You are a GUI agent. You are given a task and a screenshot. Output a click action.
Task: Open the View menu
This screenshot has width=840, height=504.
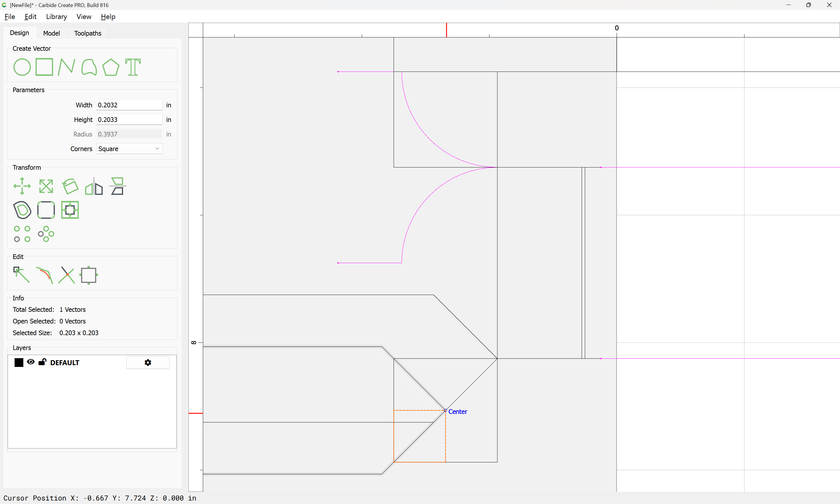84,17
